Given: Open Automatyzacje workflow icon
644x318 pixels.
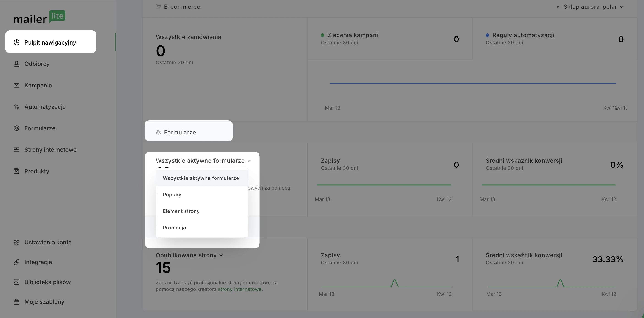Looking at the screenshot, I should pos(16,107).
